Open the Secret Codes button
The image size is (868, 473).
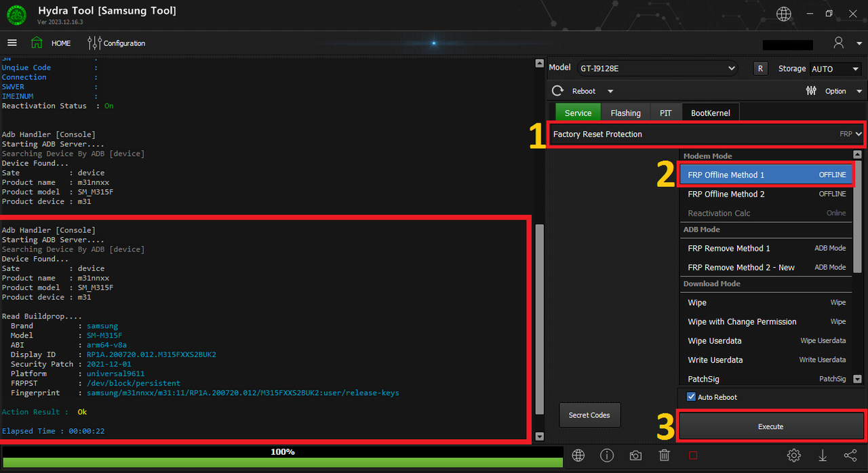(x=589, y=415)
